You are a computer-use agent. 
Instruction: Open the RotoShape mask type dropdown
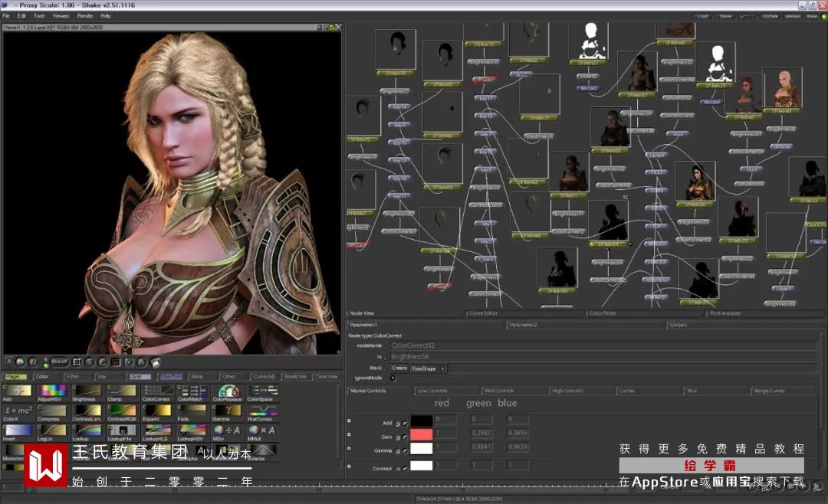point(428,368)
